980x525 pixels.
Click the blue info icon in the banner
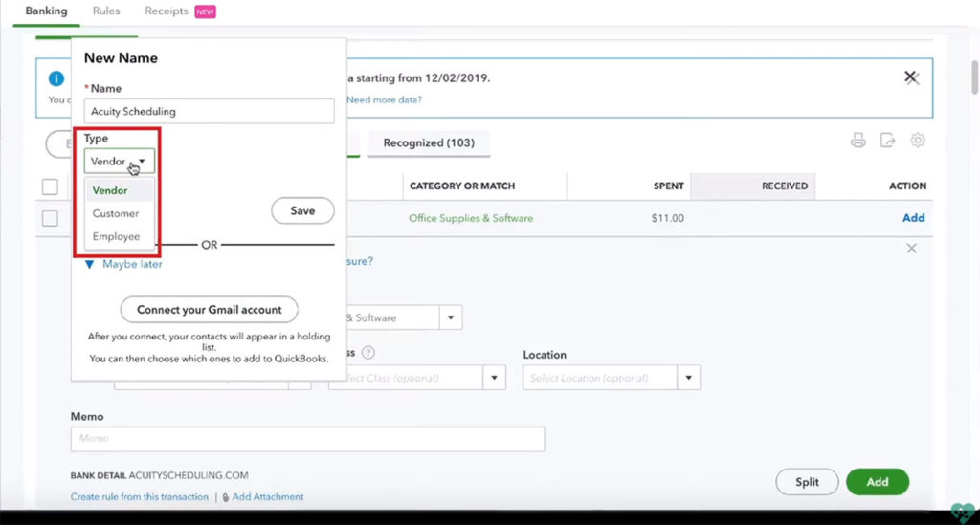pos(56,78)
